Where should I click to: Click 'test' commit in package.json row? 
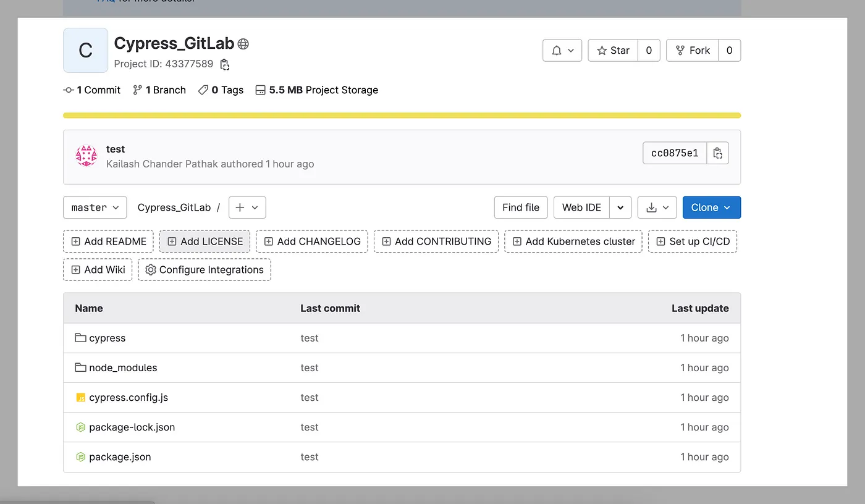tap(310, 457)
